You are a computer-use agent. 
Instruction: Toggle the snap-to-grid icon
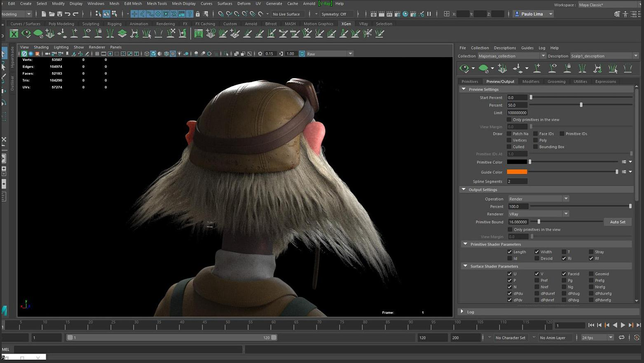click(x=221, y=14)
